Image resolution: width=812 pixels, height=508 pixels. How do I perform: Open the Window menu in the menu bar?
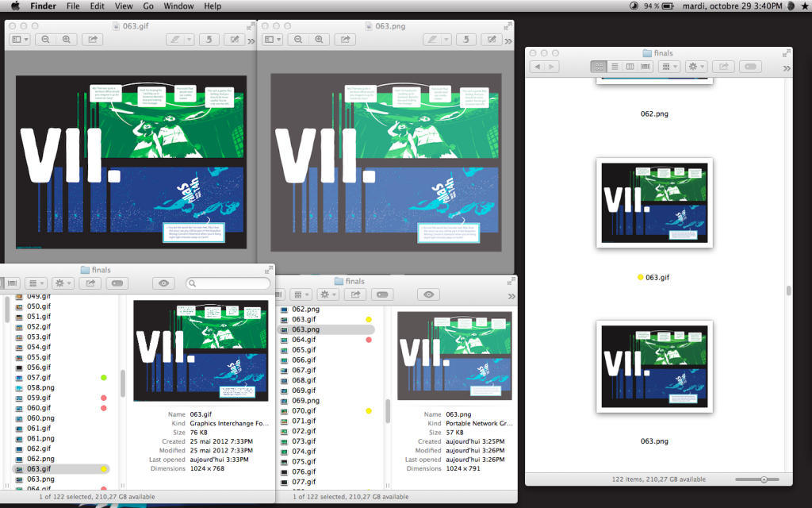point(178,6)
